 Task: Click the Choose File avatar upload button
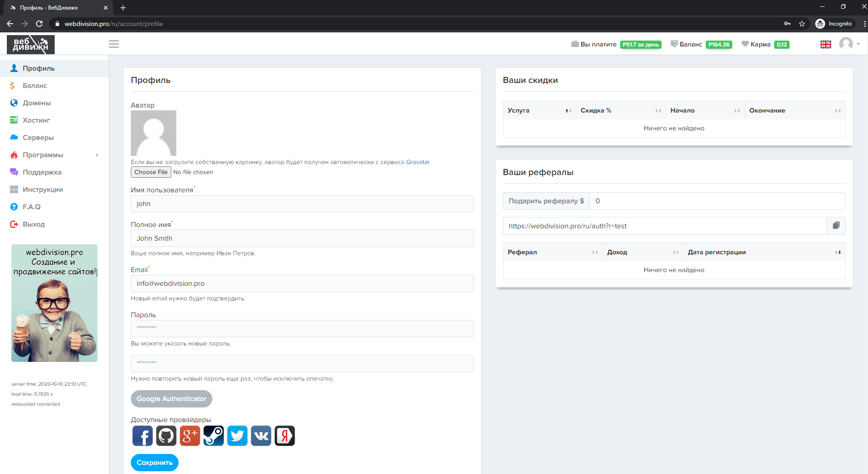pyautogui.click(x=151, y=172)
